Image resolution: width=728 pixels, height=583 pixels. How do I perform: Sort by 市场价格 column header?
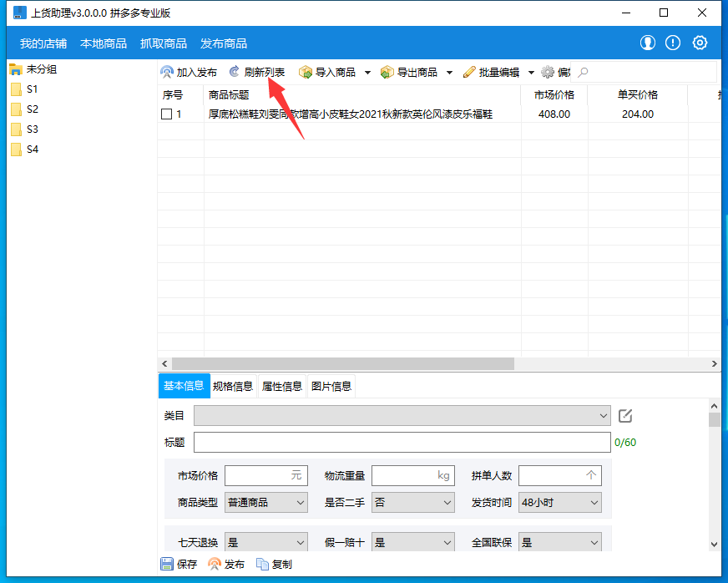click(x=554, y=95)
